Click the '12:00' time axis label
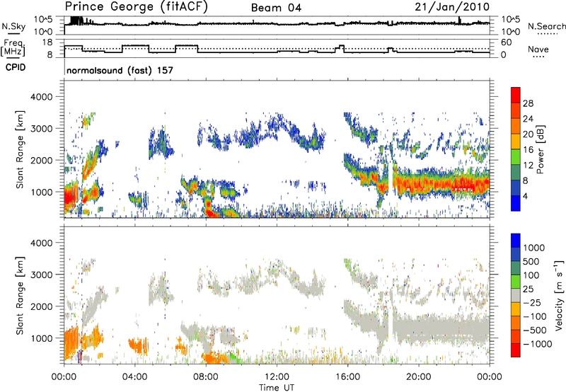 pyautogui.click(x=277, y=376)
